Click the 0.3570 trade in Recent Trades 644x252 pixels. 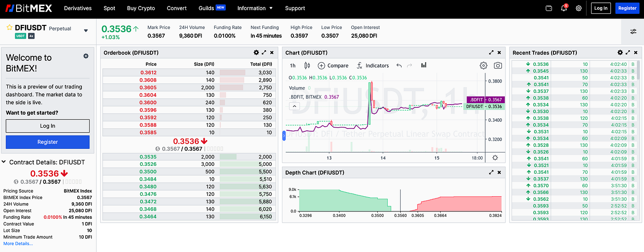[x=540, y=186]
